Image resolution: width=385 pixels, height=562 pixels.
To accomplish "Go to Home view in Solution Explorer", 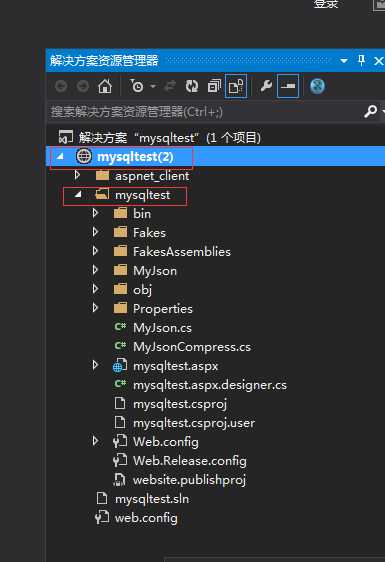I will point(105,86).
